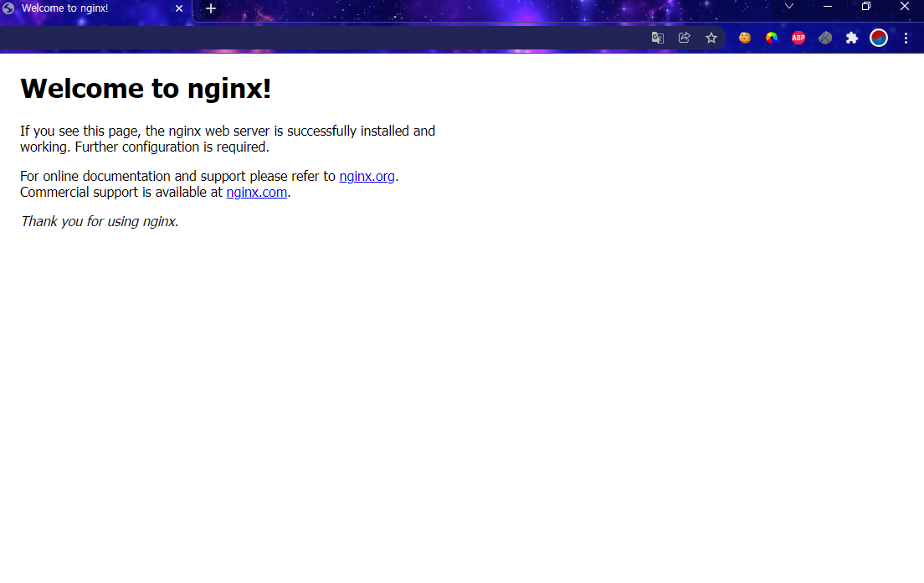
Task: Open the translate page icon
Action: click(x=658, y=38)
